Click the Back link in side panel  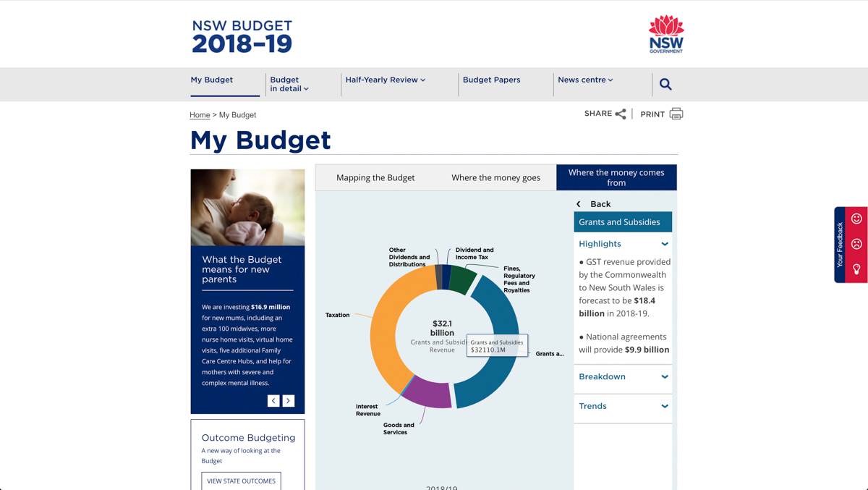point(600,204)
